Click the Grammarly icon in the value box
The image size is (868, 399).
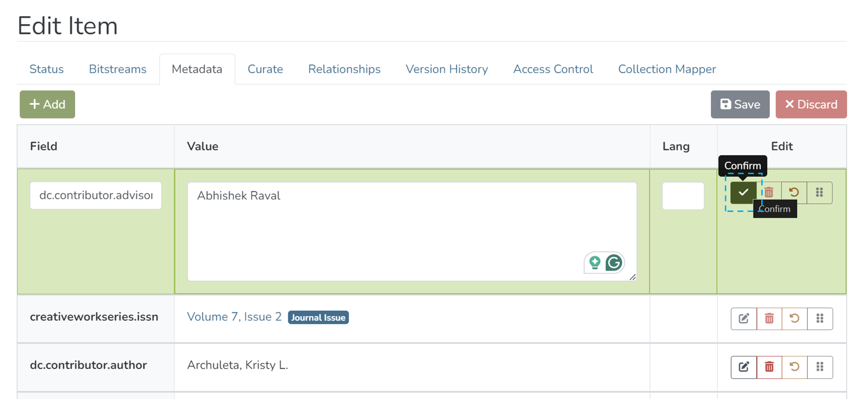(x=614, y=263)
